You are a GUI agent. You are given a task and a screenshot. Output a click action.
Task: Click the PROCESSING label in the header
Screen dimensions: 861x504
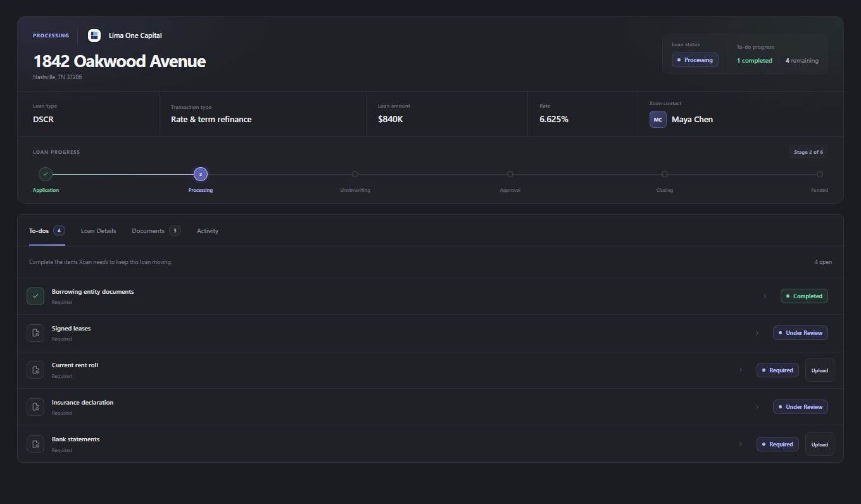[x=51, y=35]
